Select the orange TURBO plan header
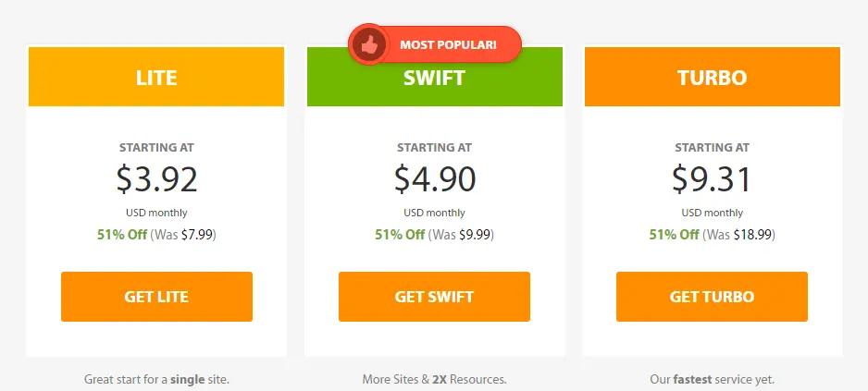868x391 pixels. 713,77
